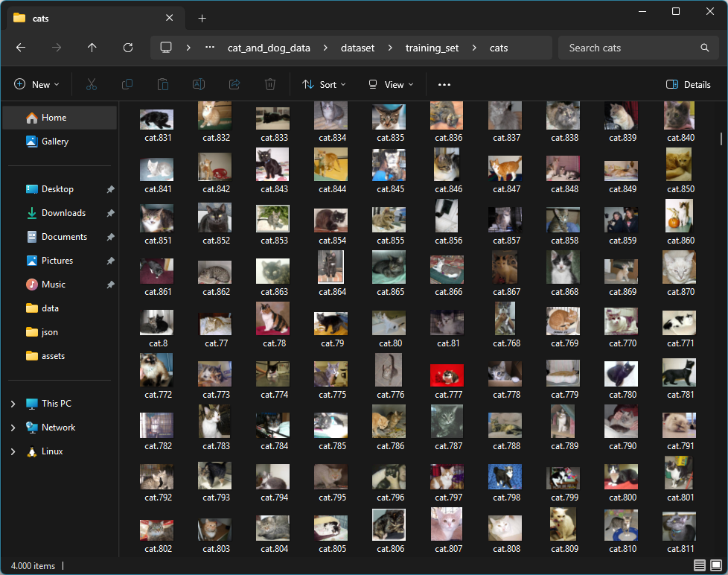
Task: Add a new tab
Action: coord(202,18)
